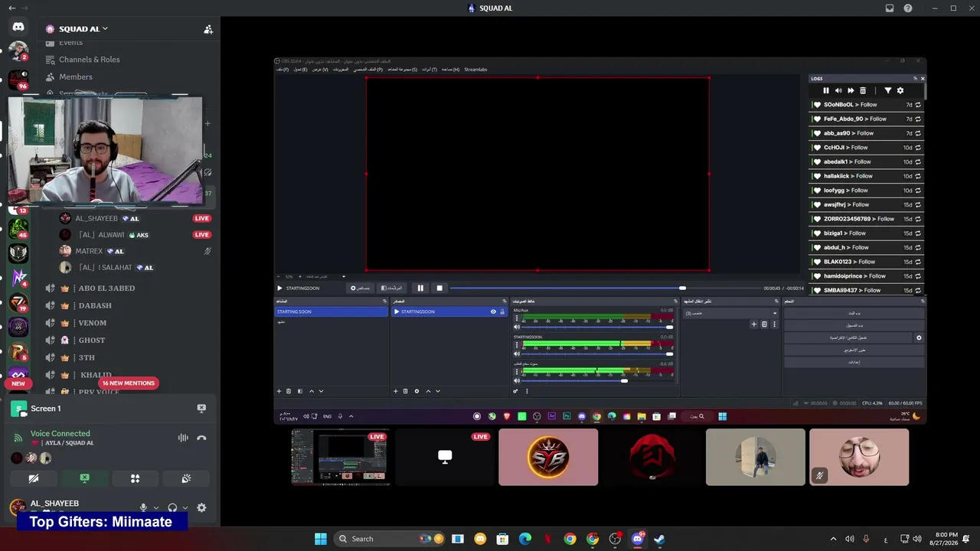Toggle lock on STARTINGSOON source
Image resolution: width=980 pixels, height=551 pixels.
[x=502, y=311]
